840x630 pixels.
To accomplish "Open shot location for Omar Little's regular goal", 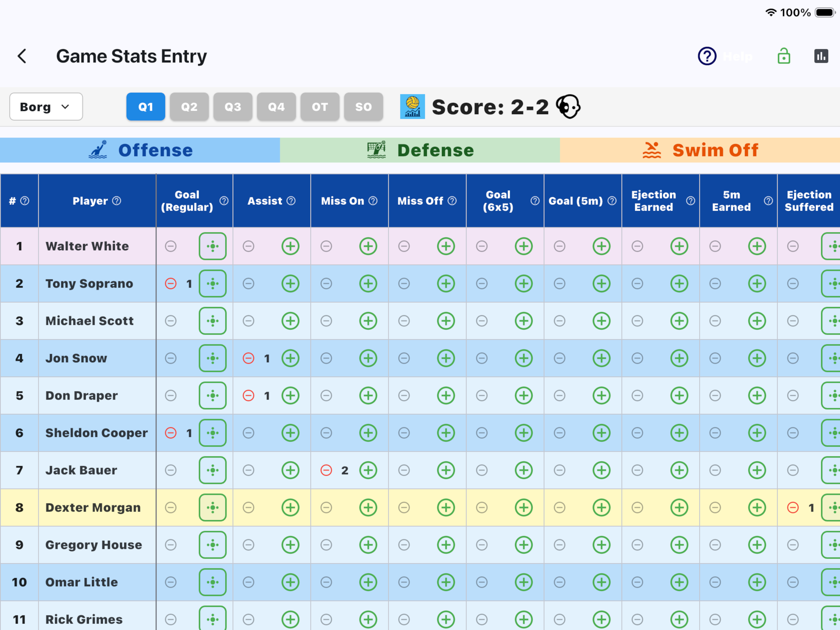I will click(x=213, y=582).
